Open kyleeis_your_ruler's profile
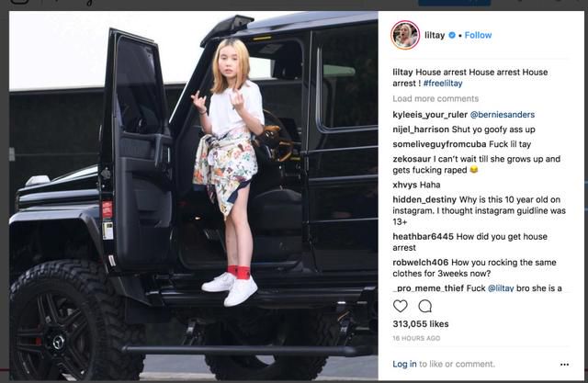The width and height of the screenshot is (588, 383). [x=430, y=115]
